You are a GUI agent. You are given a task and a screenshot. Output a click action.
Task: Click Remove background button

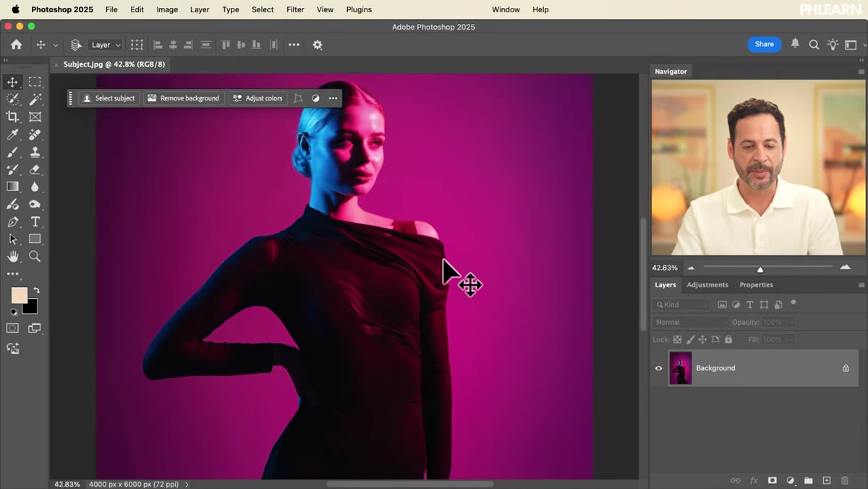click(184, 98)
